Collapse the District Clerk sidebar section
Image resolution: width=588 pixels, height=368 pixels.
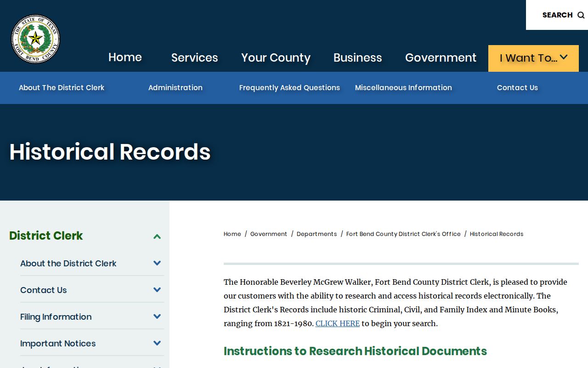[157, 236]
